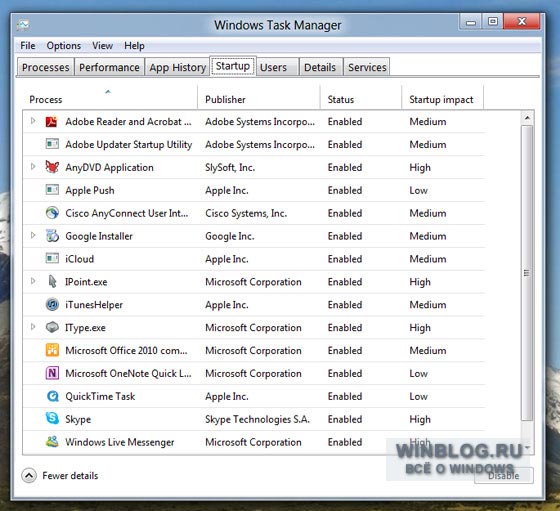Expand the IPoint.exe group
560x511 pixels.
coord(33,281)
